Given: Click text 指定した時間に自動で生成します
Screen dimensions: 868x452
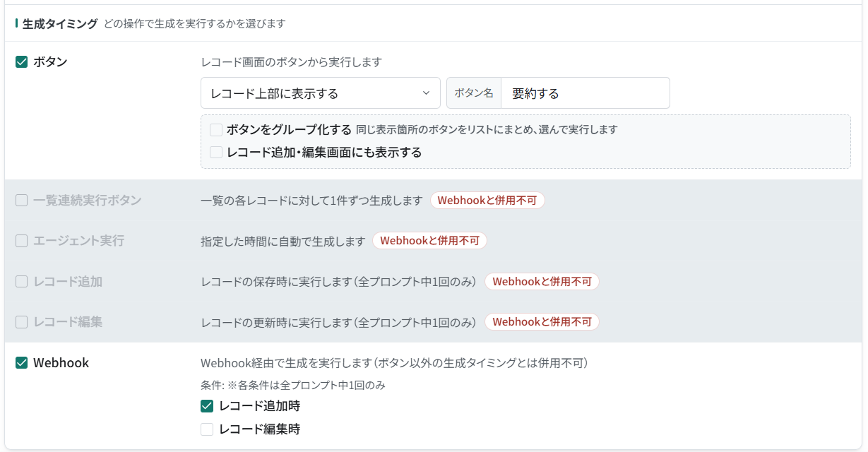Looking at the screenshot, I should (283, 241).
